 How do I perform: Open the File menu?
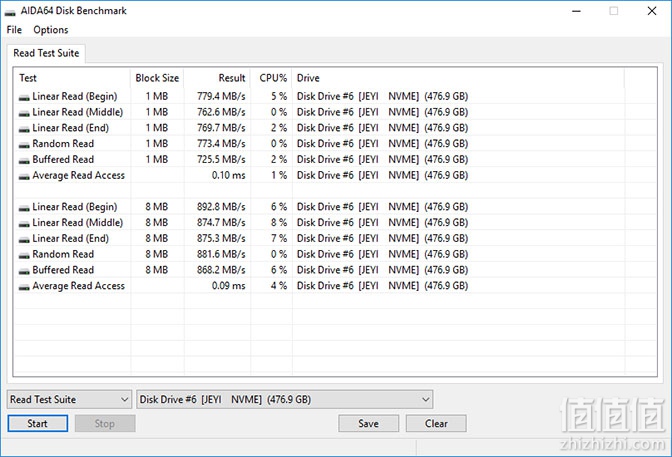pos(14,30)
